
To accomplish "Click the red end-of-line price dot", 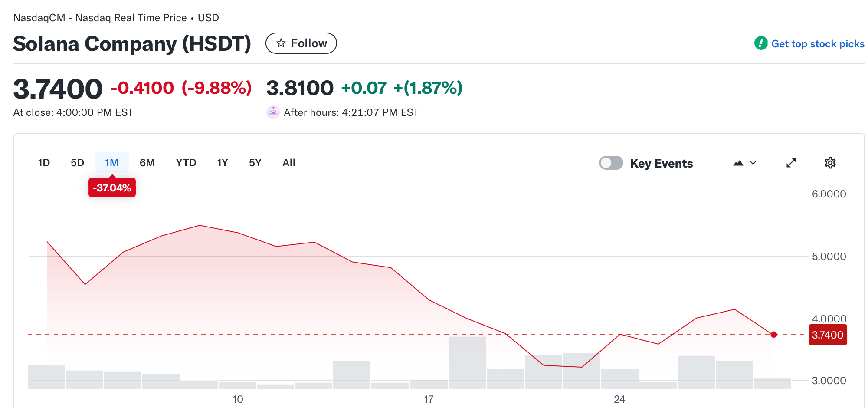I will pos(774,335).
